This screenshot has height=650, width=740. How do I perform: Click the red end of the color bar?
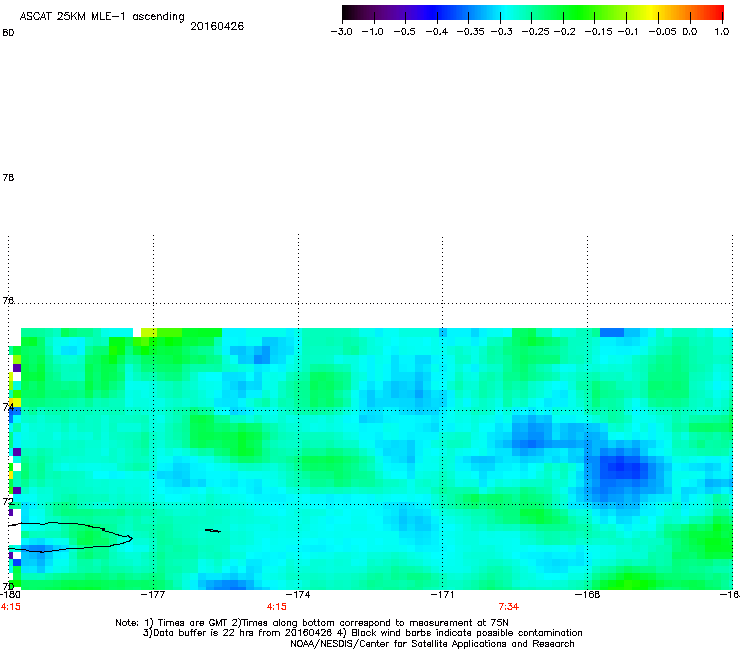pos(717,12)
